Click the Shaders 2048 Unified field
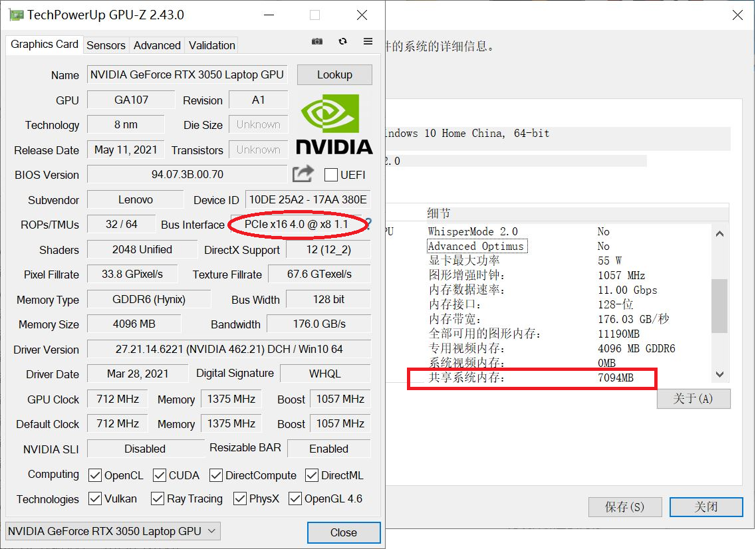The image size is (756, 549). pos(142,249)
